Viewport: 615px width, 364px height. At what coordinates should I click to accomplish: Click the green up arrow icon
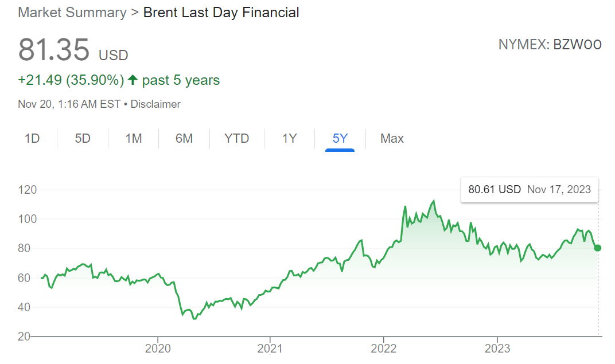[133, 80]
